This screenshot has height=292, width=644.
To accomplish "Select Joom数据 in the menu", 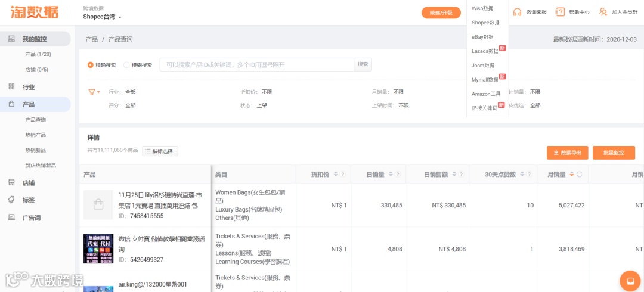I will click(483, 66).
